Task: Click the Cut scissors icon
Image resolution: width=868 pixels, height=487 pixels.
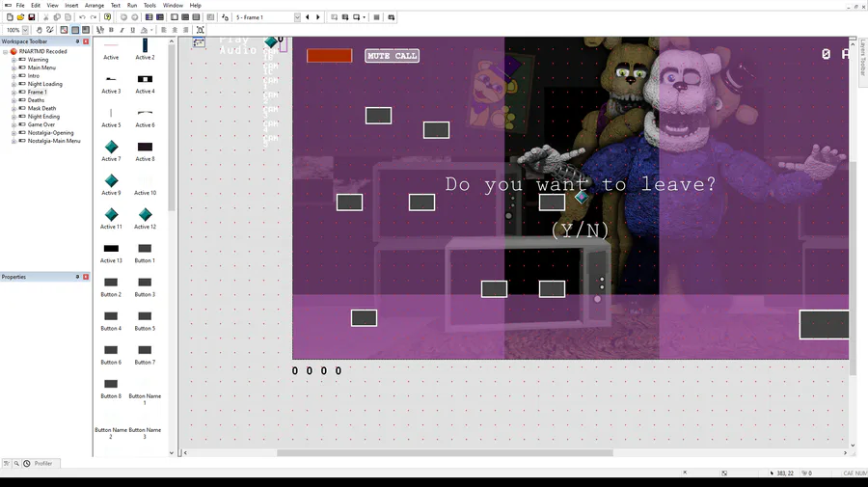Action: tap(46, 17)
